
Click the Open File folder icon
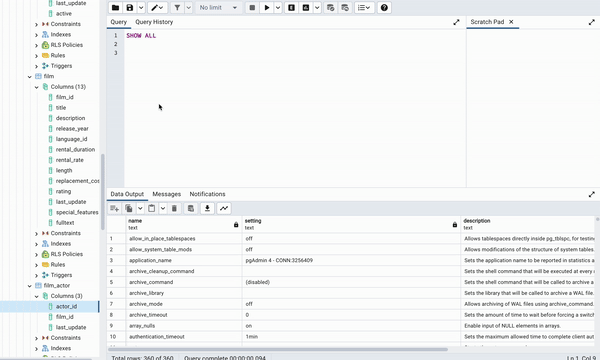click(x=116, y=7)
